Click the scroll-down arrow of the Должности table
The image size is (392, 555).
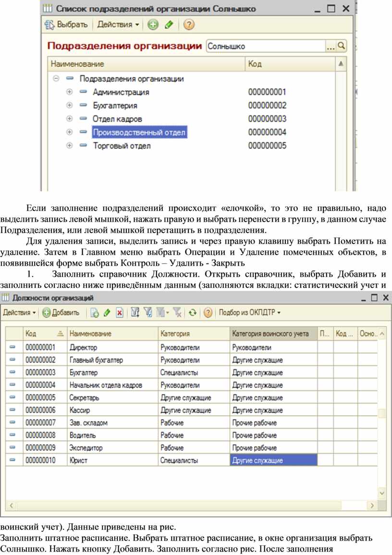click(x=382, y=493)
